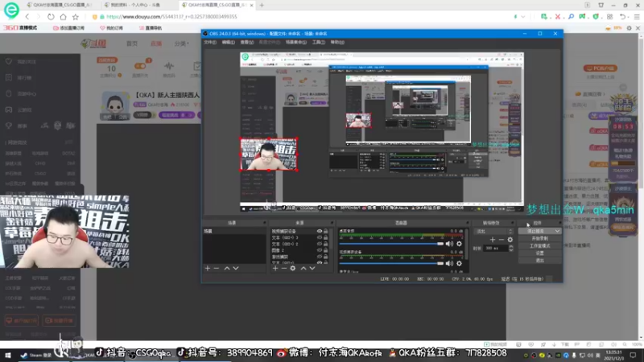
Task: Click blue magnifier search extension icon
Action: [x=571, y=17]
